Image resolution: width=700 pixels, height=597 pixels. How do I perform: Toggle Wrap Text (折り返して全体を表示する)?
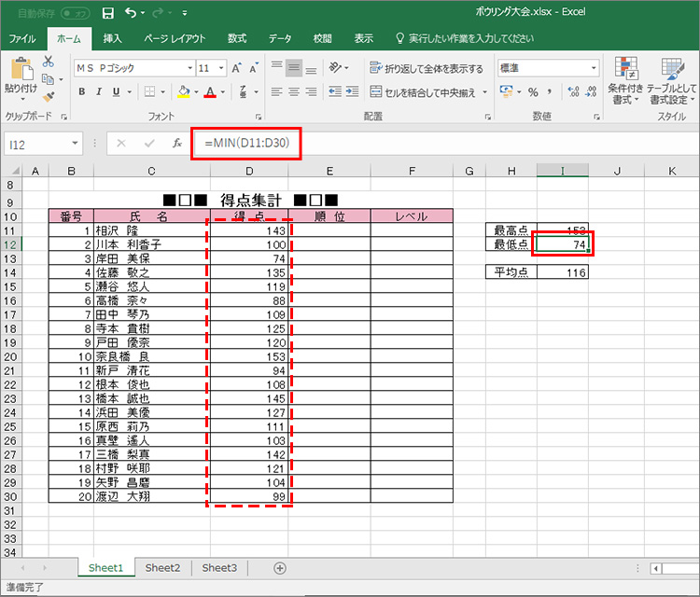[427, 68]
